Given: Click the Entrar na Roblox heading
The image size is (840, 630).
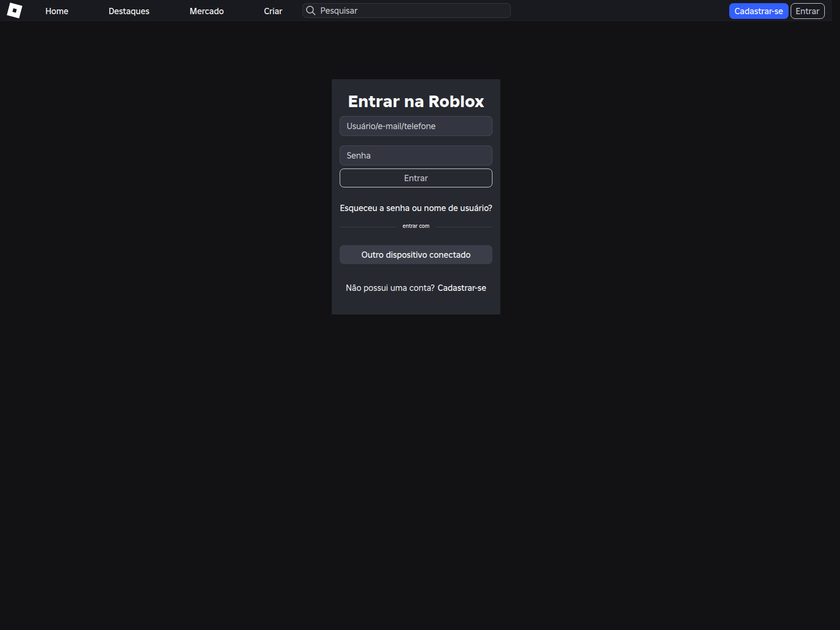Looking at the screenshot, I should pyautogui.click(x=416, y=101).
